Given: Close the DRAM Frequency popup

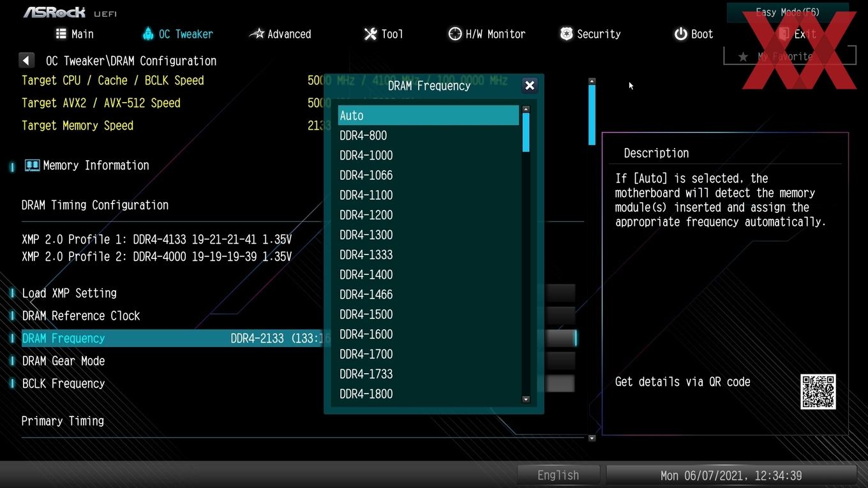Looking at the screenshot, I should point(529,85).
